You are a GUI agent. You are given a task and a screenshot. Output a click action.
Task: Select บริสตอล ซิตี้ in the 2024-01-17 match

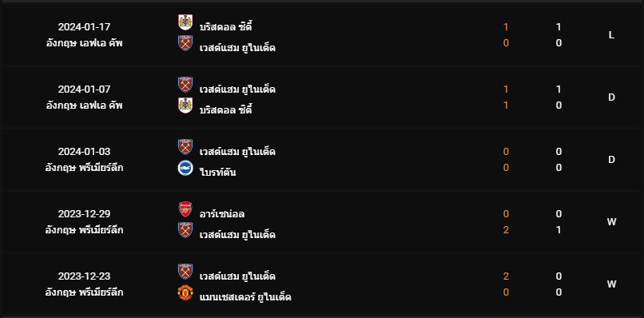pos(225,26)
